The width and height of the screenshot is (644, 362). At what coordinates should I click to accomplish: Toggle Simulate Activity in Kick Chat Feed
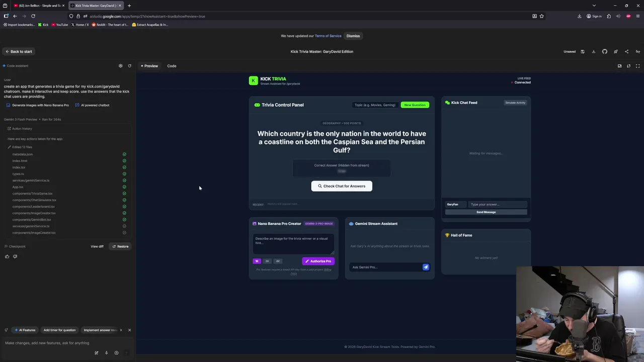[x=515, y=103]
